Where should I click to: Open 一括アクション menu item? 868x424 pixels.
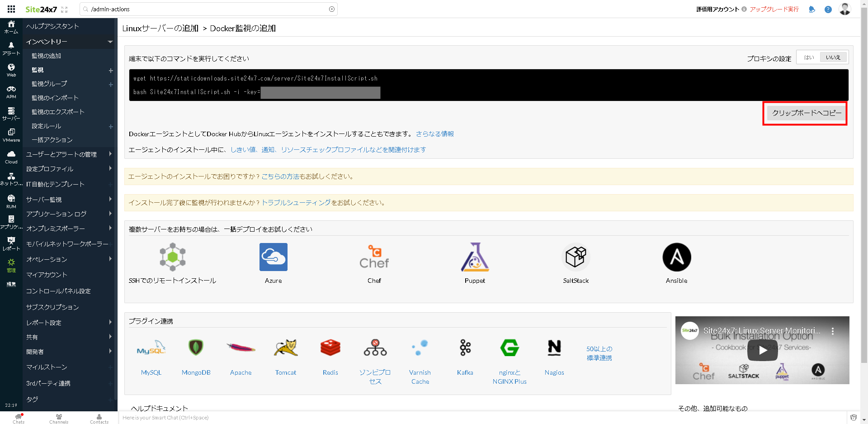(x=52, y=140)
